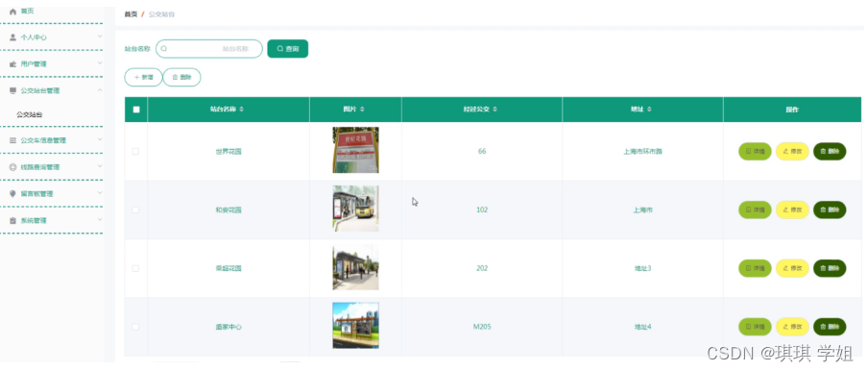Click the person icon for 个人中心
868x371 pixels.
pyautogui.click(x=13, y=37)
